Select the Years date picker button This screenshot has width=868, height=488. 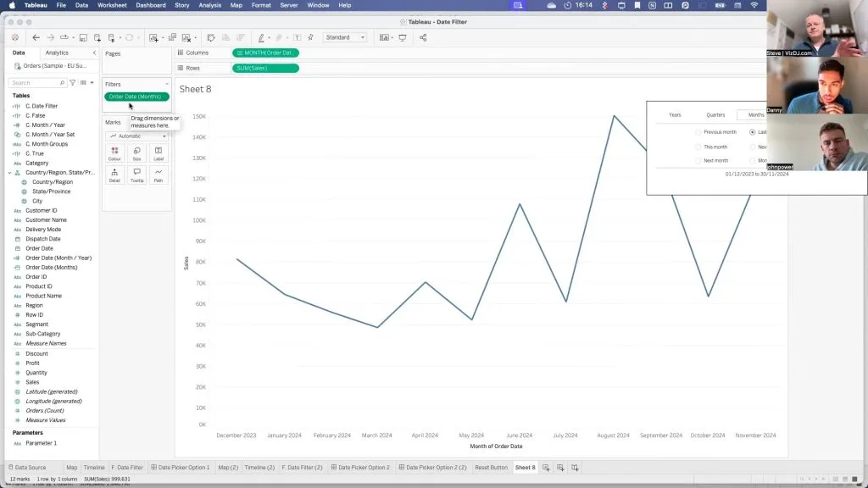pyautogui.click(x=675, y=115)
